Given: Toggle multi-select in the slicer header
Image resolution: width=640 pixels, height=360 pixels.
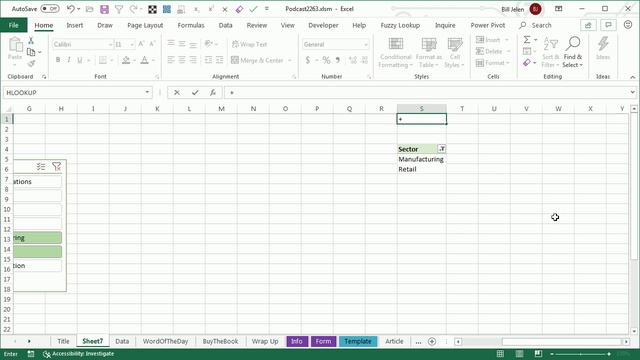Looking at the screenshot, I should point(41,167).
